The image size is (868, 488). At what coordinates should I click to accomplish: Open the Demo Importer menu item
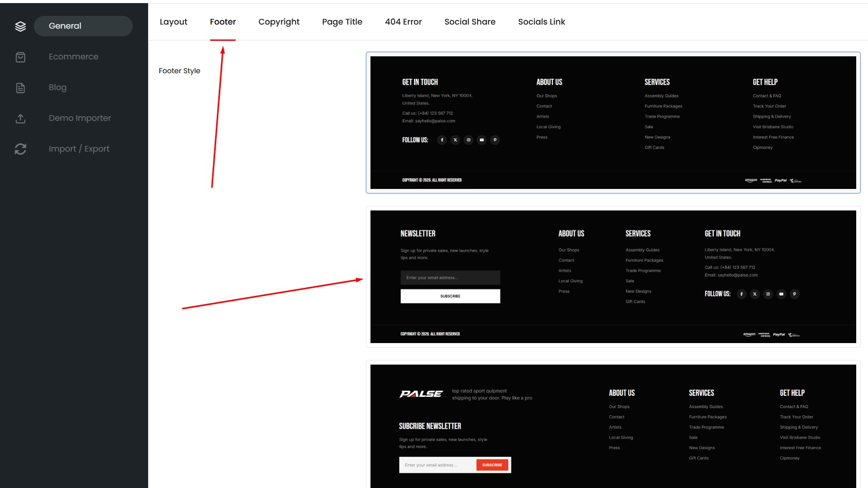[x=80, y=118]
